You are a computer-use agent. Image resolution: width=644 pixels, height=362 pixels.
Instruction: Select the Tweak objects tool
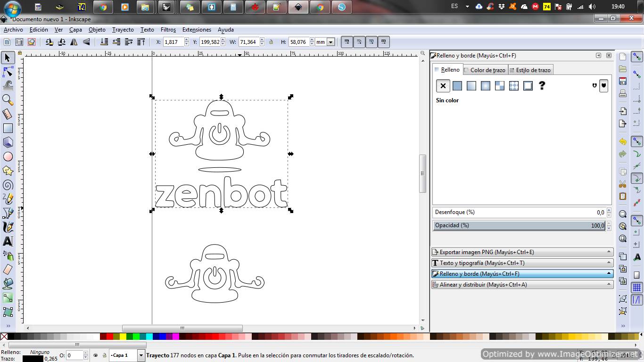pos(8,86)
